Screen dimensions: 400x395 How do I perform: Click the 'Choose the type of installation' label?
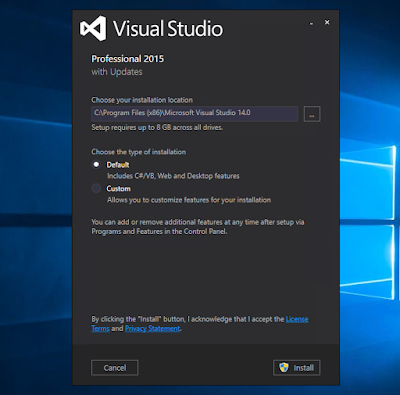pos(139,152)
